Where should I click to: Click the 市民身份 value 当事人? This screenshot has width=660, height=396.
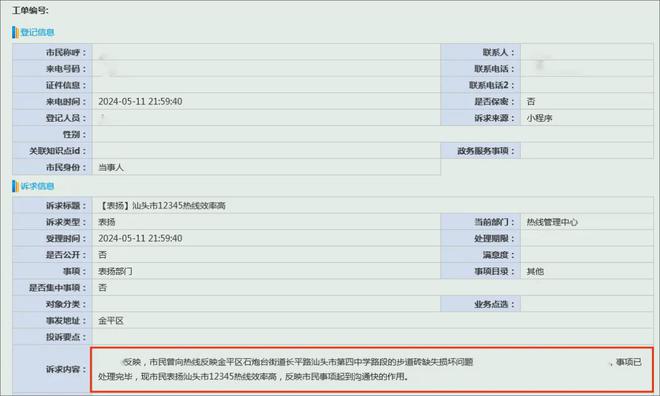pos(111,167)
